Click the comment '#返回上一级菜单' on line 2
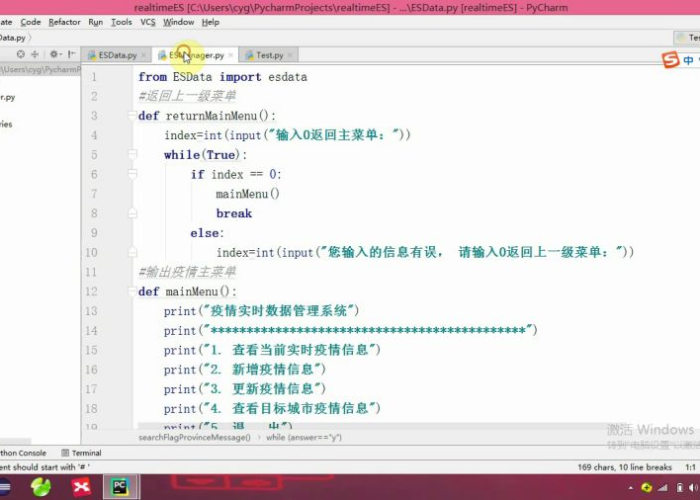 [x=187, y=96]
